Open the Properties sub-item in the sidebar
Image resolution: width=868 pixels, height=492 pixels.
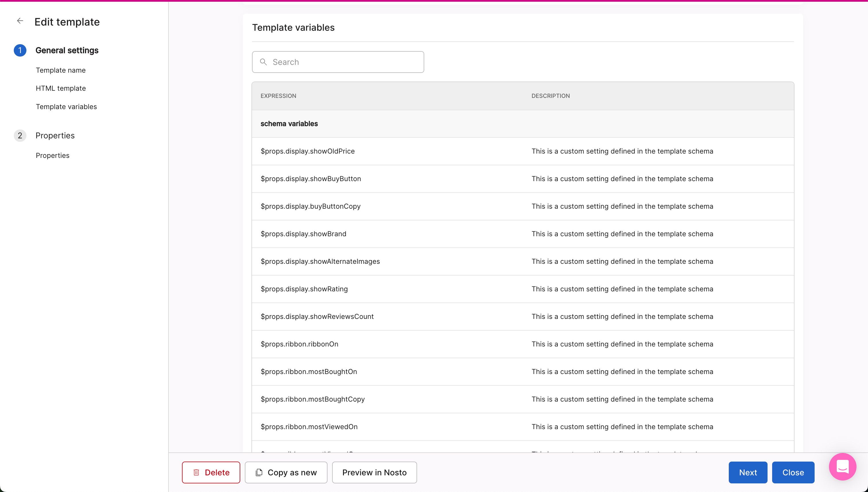(52, 156)
